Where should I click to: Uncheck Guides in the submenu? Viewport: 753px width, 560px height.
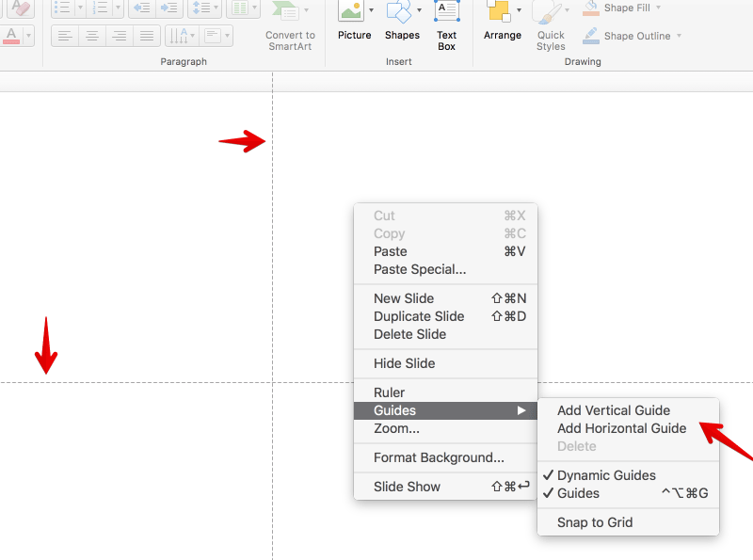click(x=578, y=493)
